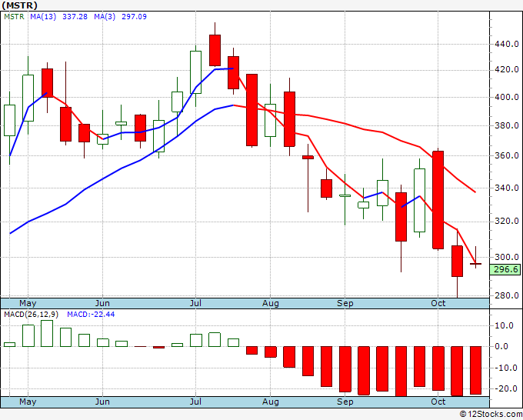This screenshot has height=420, width=523.
Task: Click the 0.0 MACD axis label
Action: (501, 346)
